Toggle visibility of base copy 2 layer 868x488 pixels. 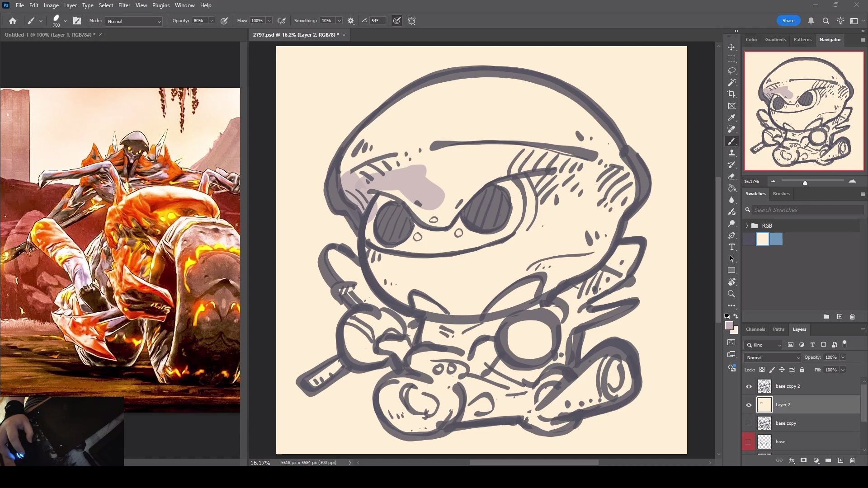[x=749, y=386]
